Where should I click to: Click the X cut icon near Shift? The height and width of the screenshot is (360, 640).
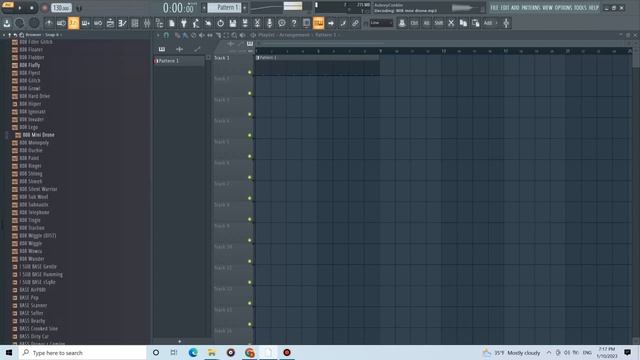[x=451, y=23]
